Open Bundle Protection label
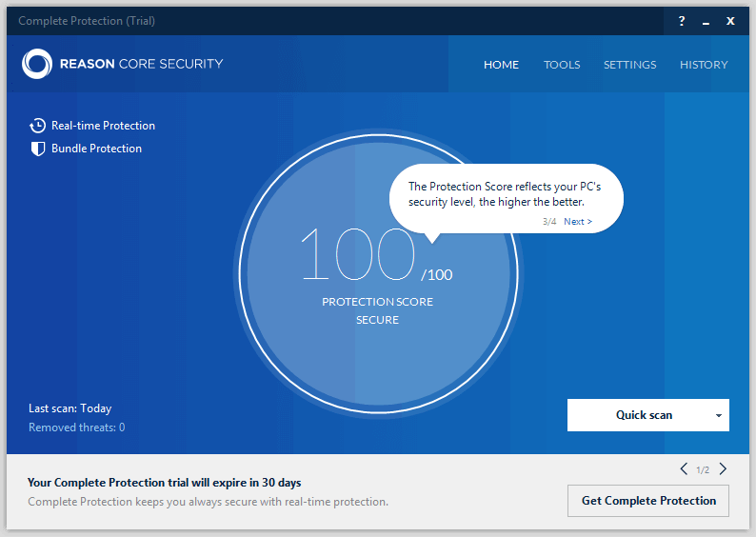This screenshot has height=537, width=756. pos(96,149)
